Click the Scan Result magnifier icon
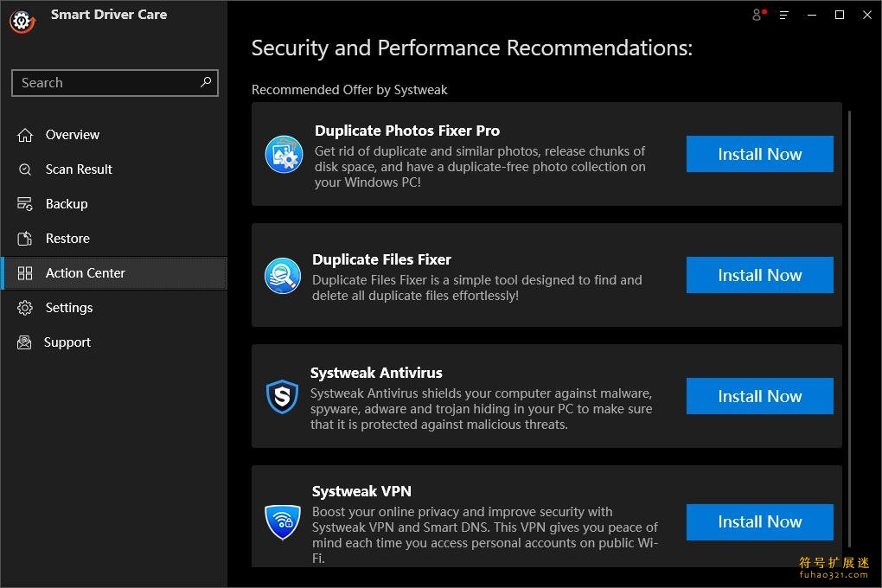The height and width of the screenshot is (588, 882). (x=25, y=169)
